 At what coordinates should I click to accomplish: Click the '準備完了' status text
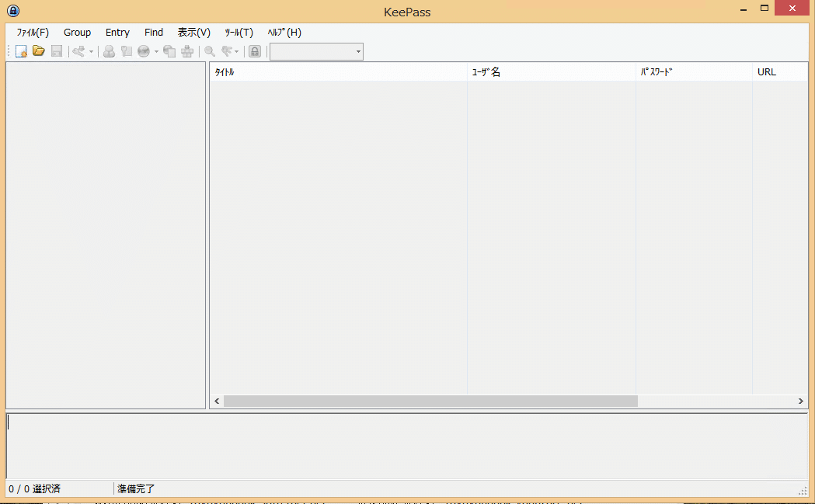136,489
